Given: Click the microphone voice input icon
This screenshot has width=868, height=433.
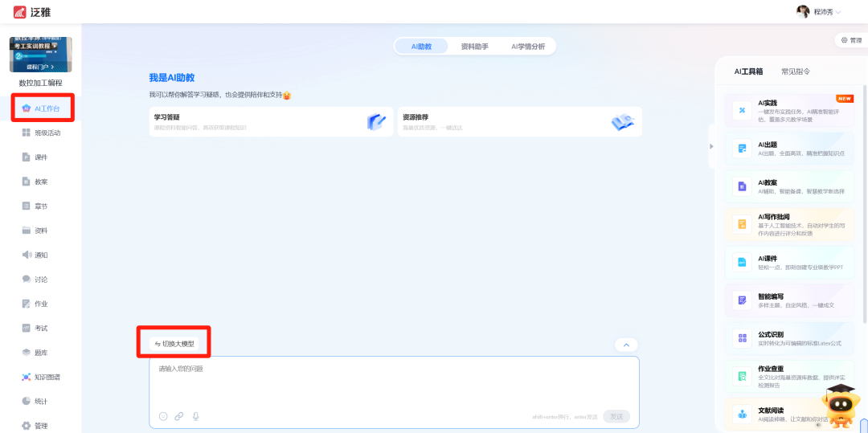Looking at the screenshot, I should (195, 416).
